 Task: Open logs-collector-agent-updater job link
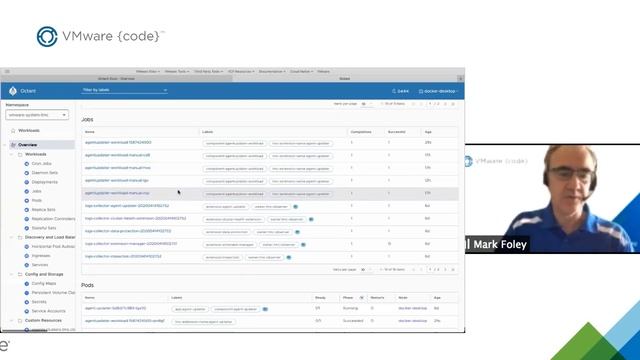pyautogui.click(x=127, y=206)
